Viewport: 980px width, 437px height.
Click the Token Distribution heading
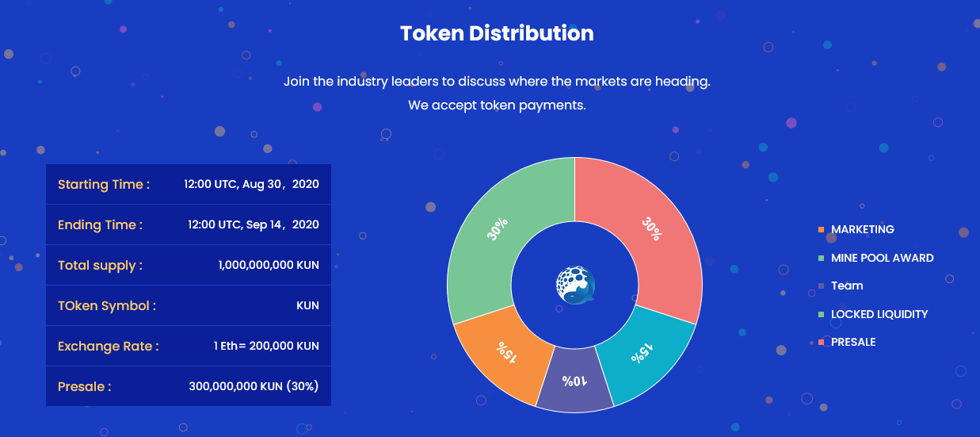click(497, 33)
